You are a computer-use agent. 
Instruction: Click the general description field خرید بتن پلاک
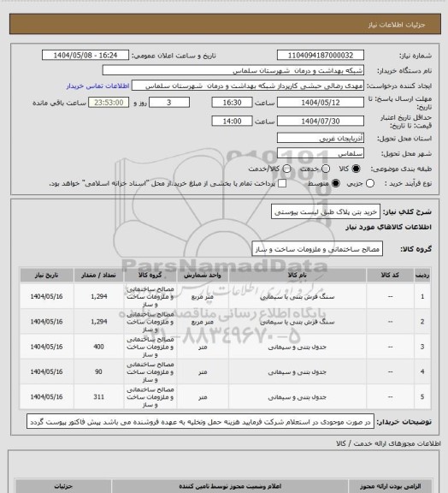click(x=326, y=212)
